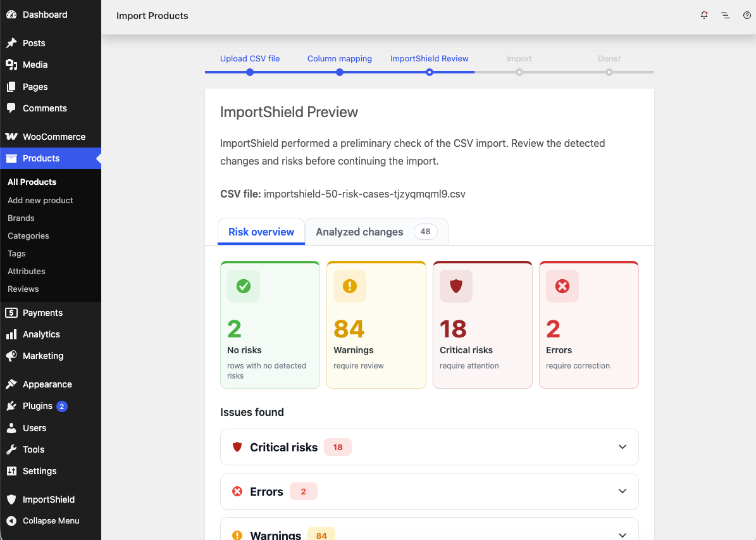Switch to the Analyzed changes tab
Viewport: 756px width, 540px height.
tap(376, 232)
